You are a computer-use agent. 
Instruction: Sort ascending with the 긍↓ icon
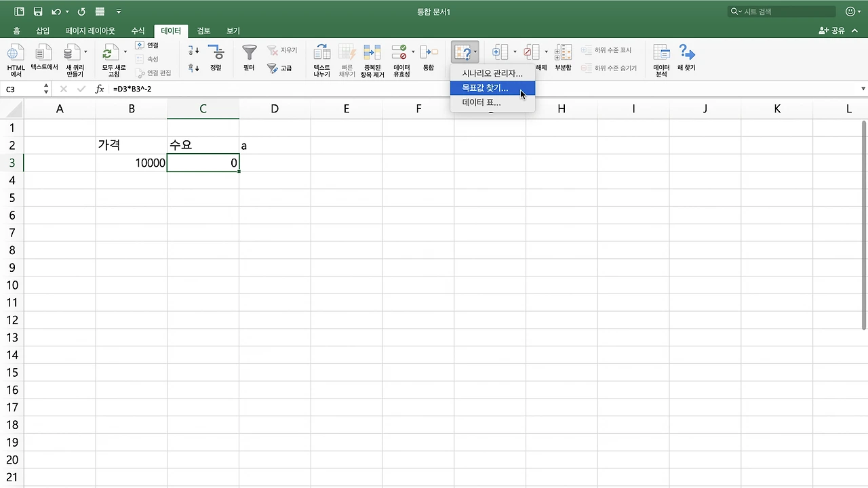click(194, 51)
